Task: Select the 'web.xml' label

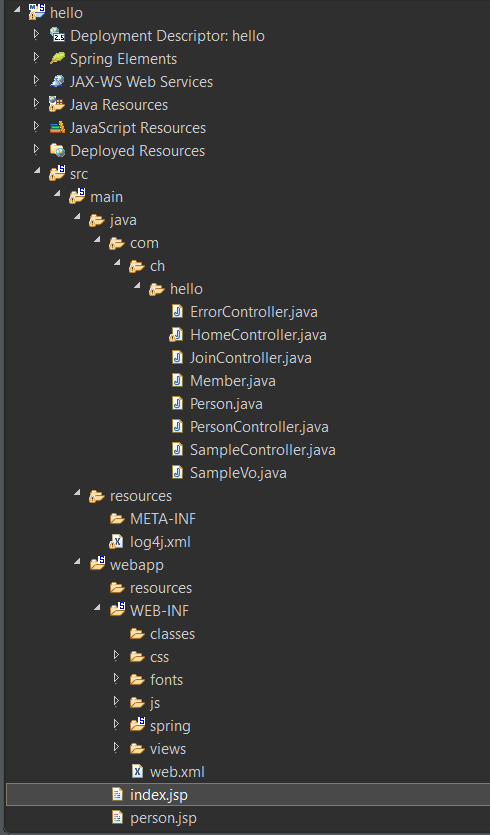Action: [177, 772]
